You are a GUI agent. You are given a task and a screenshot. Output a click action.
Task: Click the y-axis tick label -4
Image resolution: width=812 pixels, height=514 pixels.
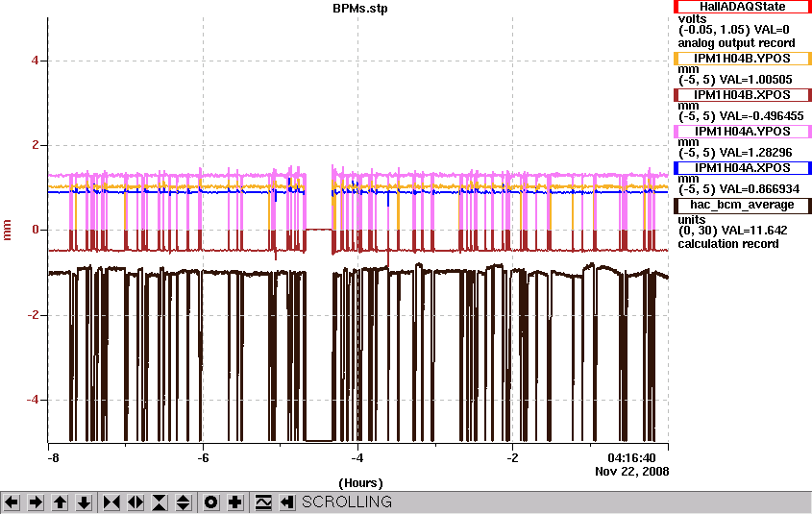pos(33,400)
